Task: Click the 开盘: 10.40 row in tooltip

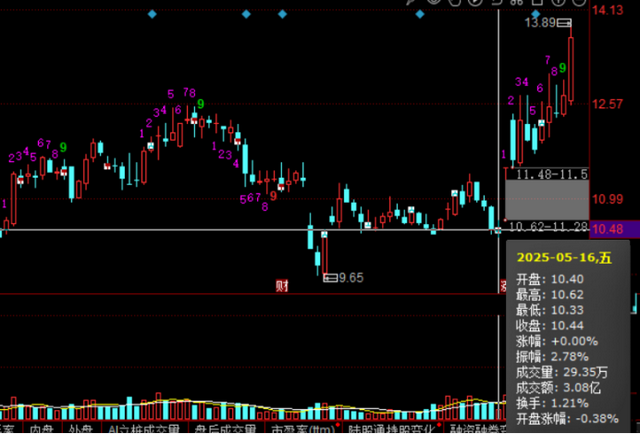Action: point(550,279)
